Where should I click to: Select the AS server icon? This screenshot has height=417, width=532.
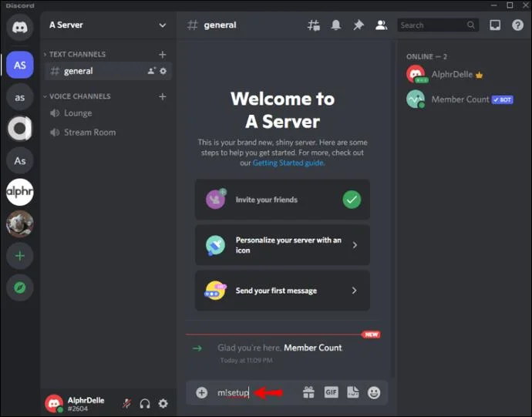point(20,65)
